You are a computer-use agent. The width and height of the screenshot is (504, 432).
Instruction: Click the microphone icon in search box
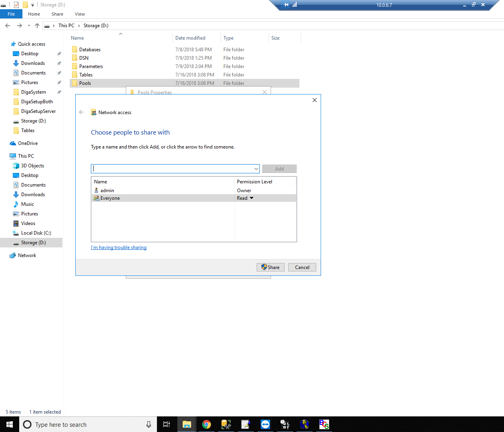pyautogui.click(x=149, y=424)
